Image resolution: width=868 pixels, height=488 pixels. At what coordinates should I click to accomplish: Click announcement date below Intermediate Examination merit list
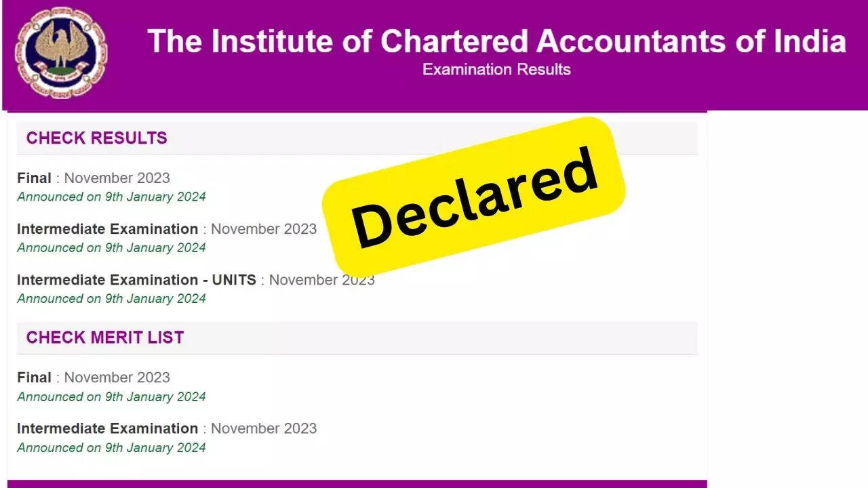111,447
